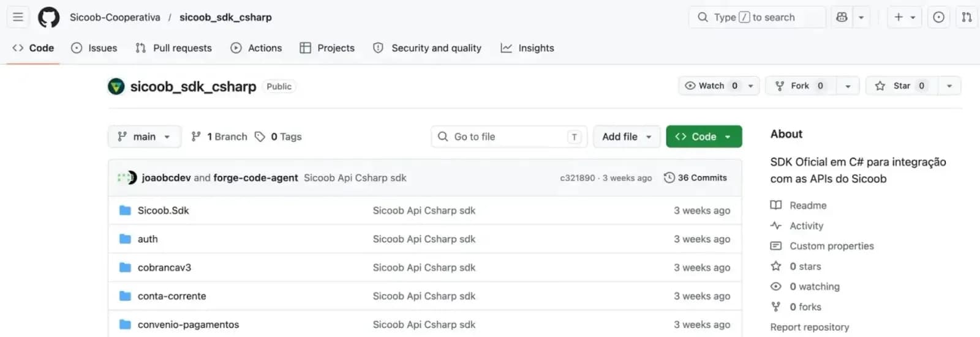Open Copilot chat icon
The height and width of the screenshot is (337, 980).
[842, 17]
